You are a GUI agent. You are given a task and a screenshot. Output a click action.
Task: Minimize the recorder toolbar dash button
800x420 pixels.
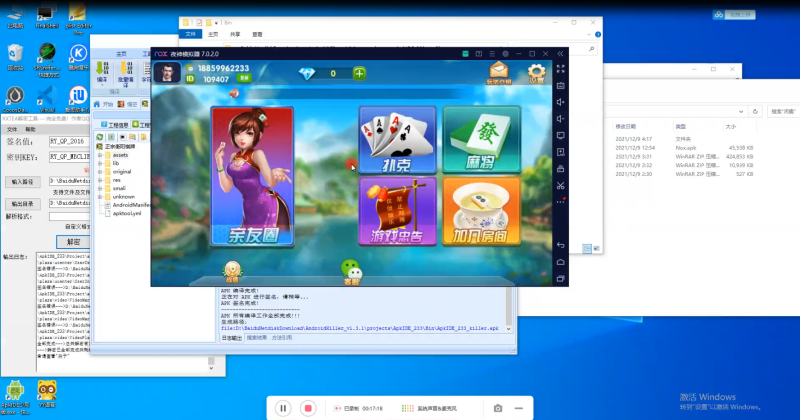(519, 408)
